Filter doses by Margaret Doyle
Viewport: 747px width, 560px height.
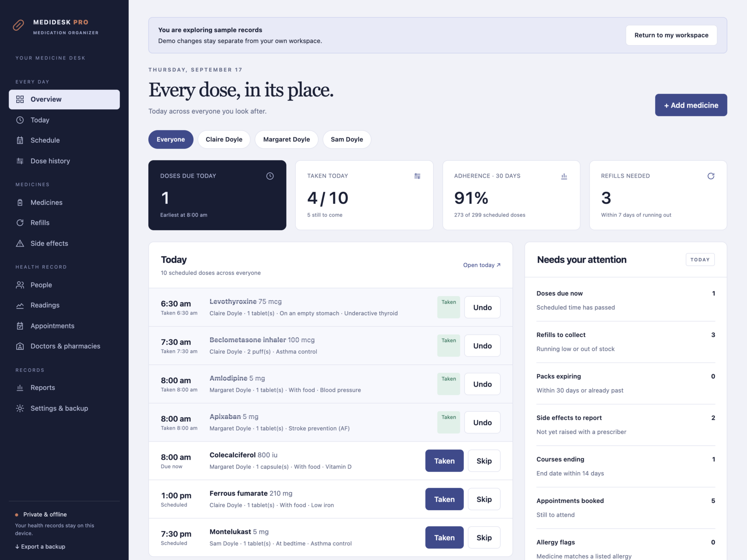(286, 139)
